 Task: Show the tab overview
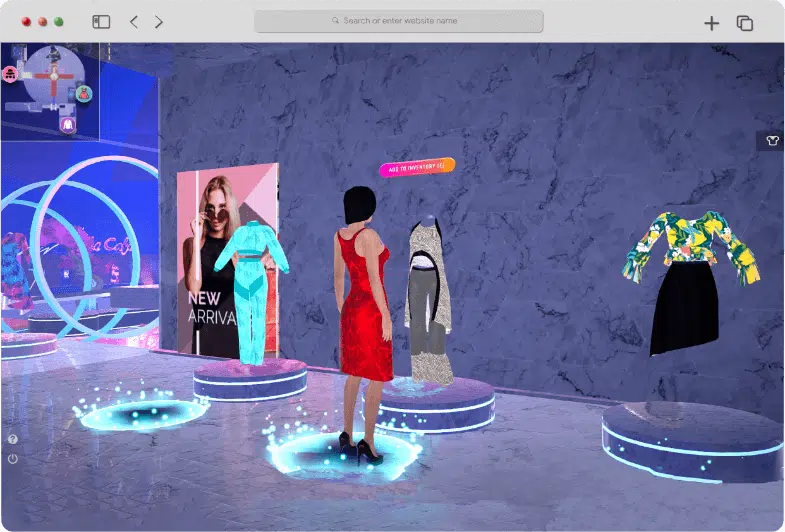coord(744,23)
